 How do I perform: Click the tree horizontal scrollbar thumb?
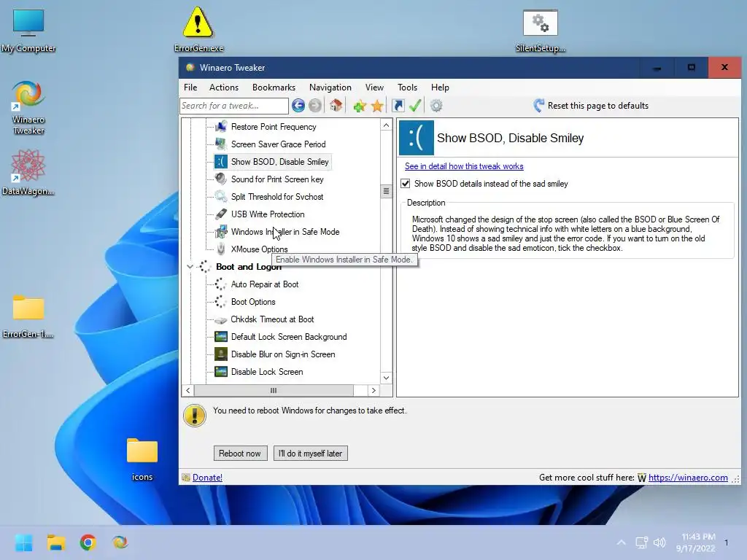(274, 391)
